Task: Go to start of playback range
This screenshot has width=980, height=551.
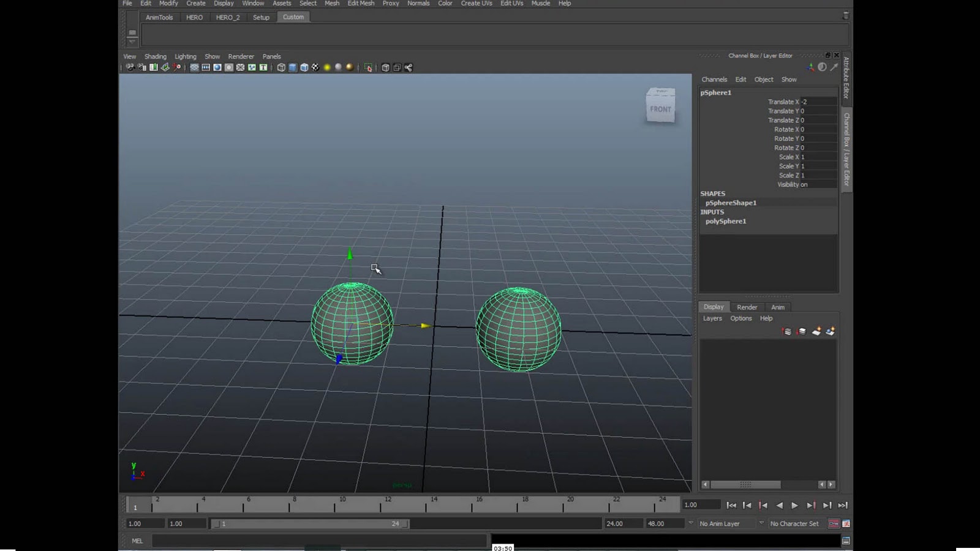Action: (x=731, y=505)
